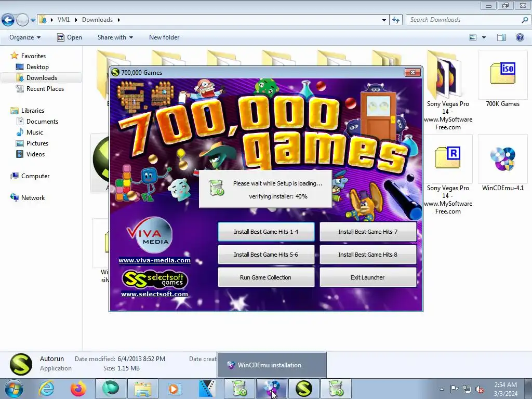Click the Selectsoft Games logo
This screenshot has height=399, width=532.
click(154, 279)
